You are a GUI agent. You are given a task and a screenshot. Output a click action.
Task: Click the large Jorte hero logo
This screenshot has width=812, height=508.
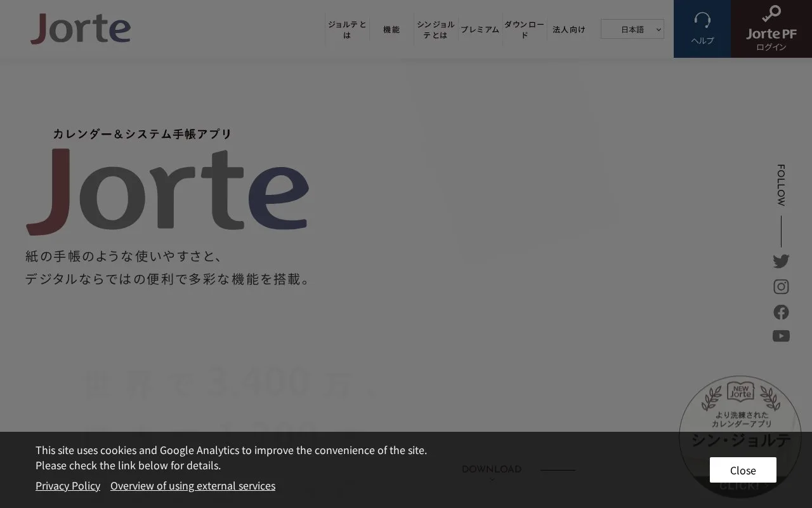point(167,192)
